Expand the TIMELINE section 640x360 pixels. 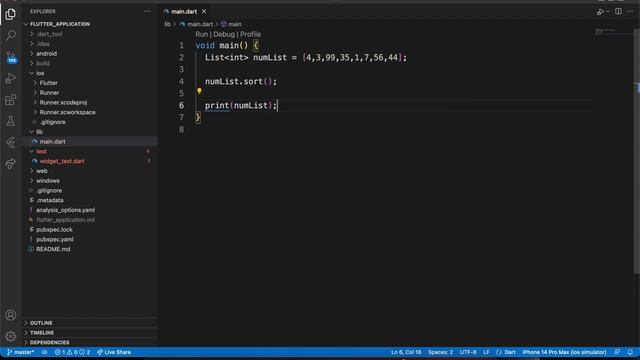(42, 333)
